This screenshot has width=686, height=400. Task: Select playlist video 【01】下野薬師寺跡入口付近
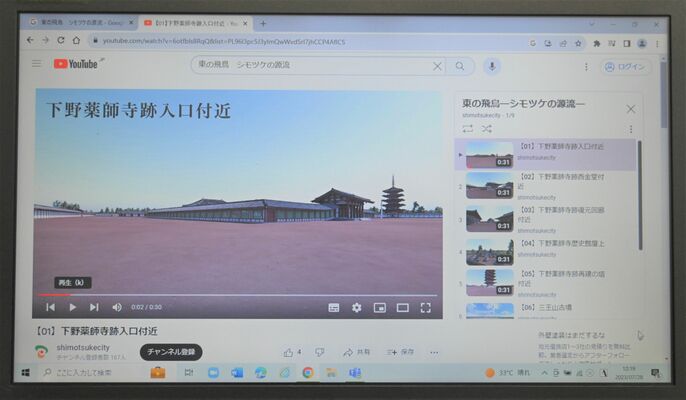click(x=546, y=154)
